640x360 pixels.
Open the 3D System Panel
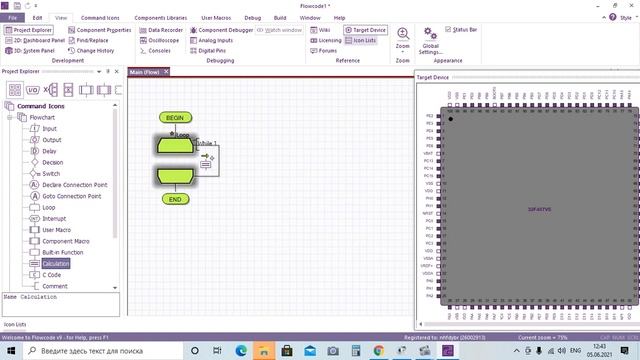pos(30,51)
